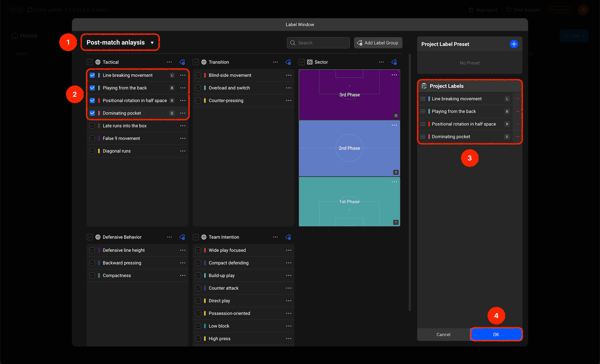Click blue plus icon in Project Label Preset
This screenshot has height=364, width=600.
(514, 44)
